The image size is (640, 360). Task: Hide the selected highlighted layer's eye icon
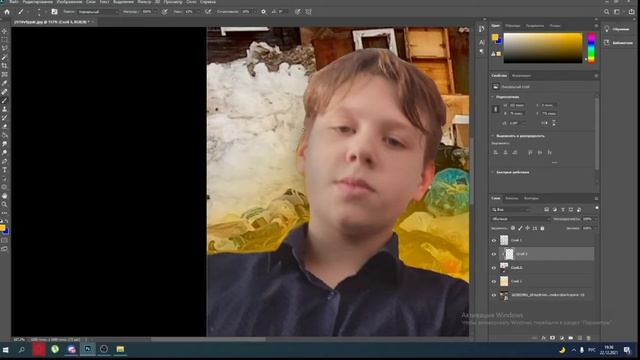(x=494, y=254)
